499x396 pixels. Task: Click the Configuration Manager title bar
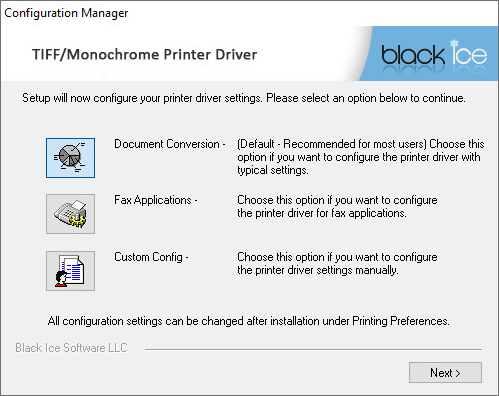66,13
